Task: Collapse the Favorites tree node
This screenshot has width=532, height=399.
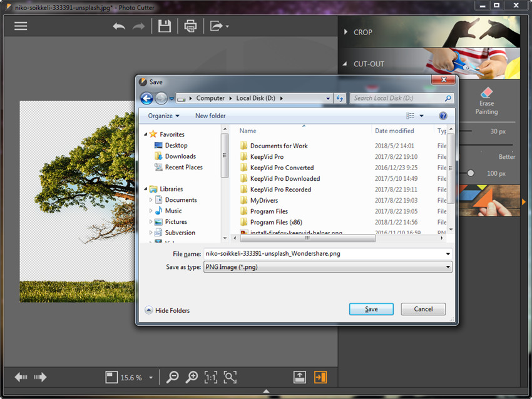Action: (x=146, y=134)
